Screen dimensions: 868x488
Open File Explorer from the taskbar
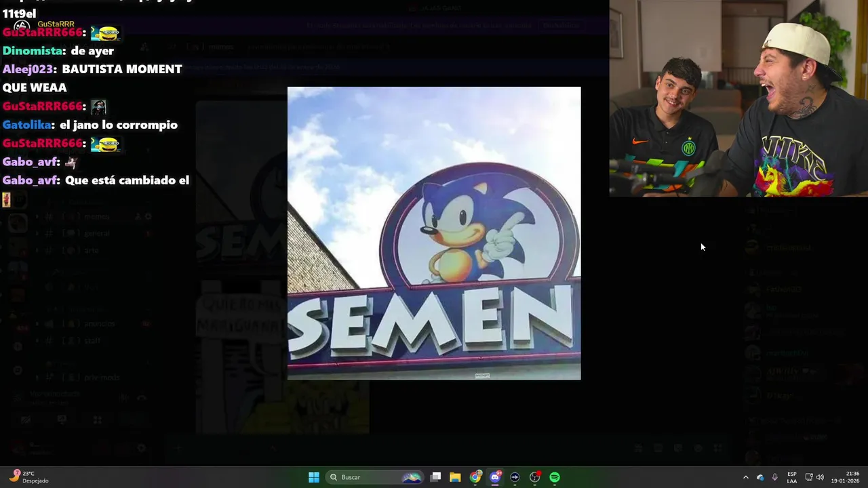[455, 477]
